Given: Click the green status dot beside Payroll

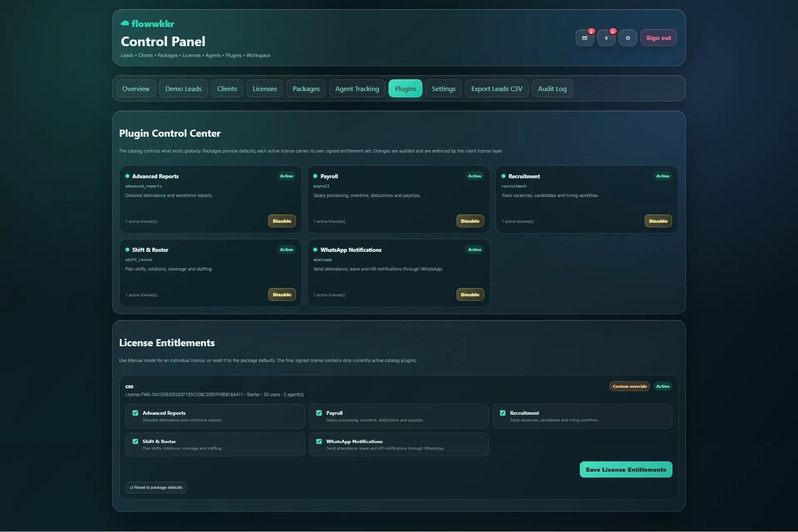Looking at the screenshot, I should pos(315,176).
